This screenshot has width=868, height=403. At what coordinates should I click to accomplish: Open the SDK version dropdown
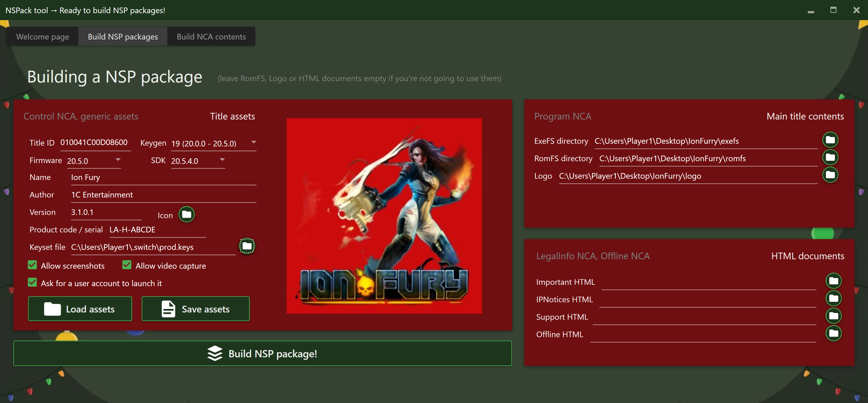click(x=198, y=161)
